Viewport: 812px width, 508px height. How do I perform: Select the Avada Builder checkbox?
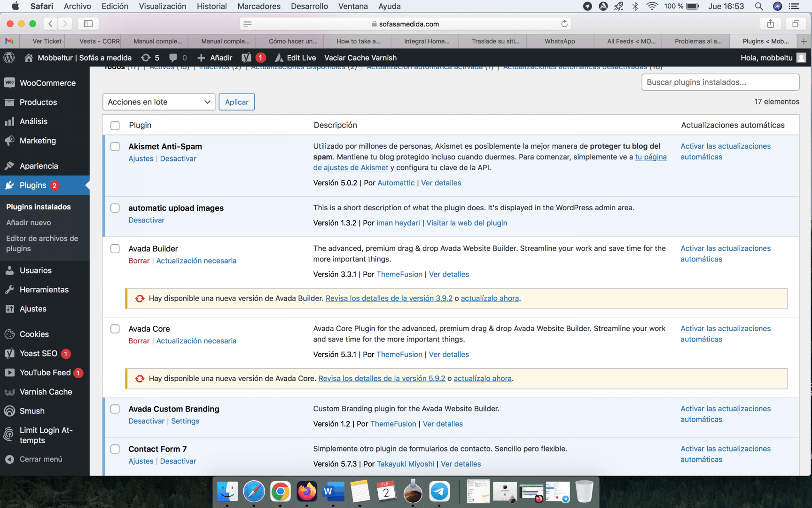pos(115,248)
